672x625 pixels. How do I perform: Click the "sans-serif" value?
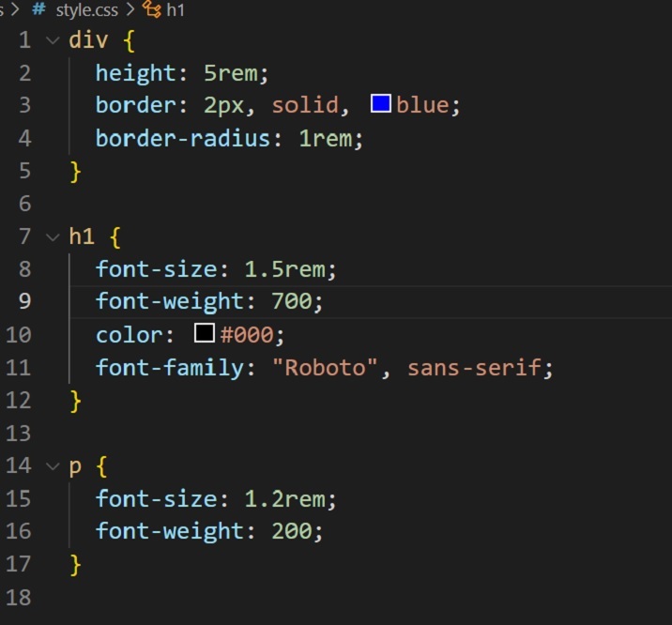pos(474,368)
